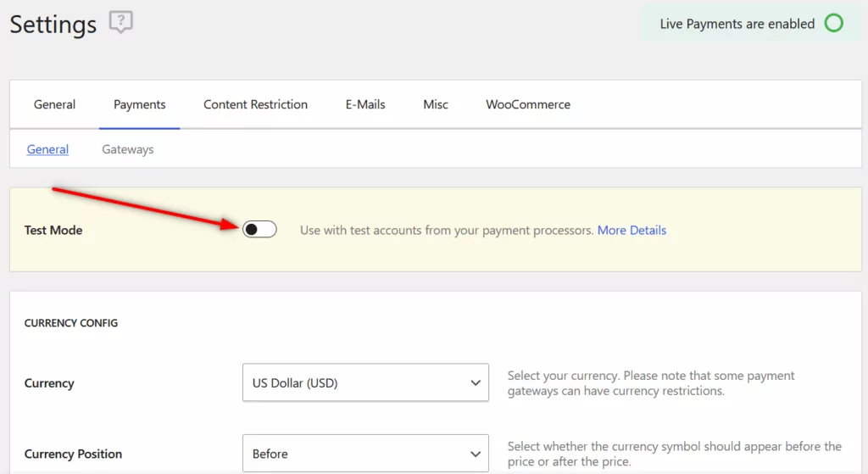Select the Payments tab
Image resolution: width=868 pixels, height=474 pixels.
pos(140,104)
